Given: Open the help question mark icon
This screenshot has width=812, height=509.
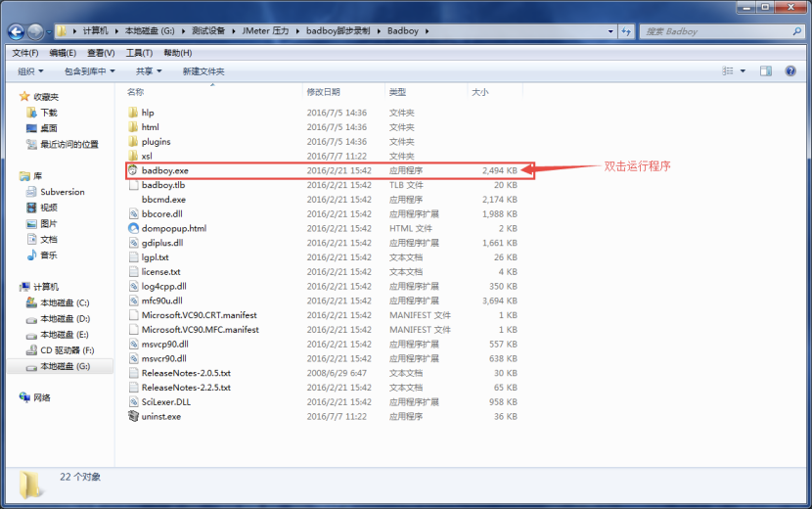Looking at the screenshot, I should [790, 71].
